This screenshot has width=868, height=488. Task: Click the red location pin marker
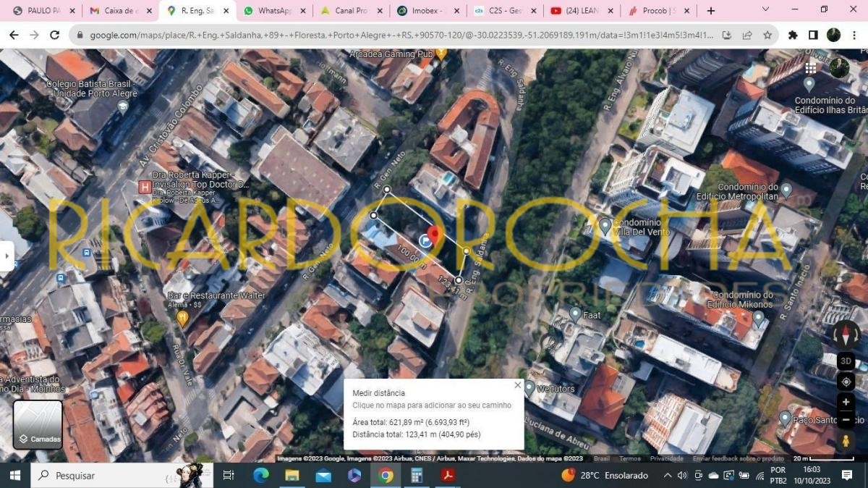click(435, 235)
